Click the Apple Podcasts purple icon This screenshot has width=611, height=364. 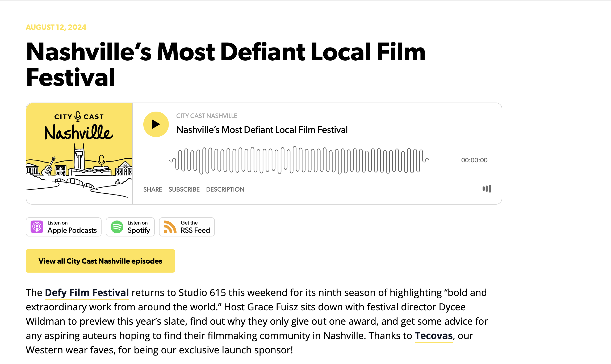click(x=37, y=227)
